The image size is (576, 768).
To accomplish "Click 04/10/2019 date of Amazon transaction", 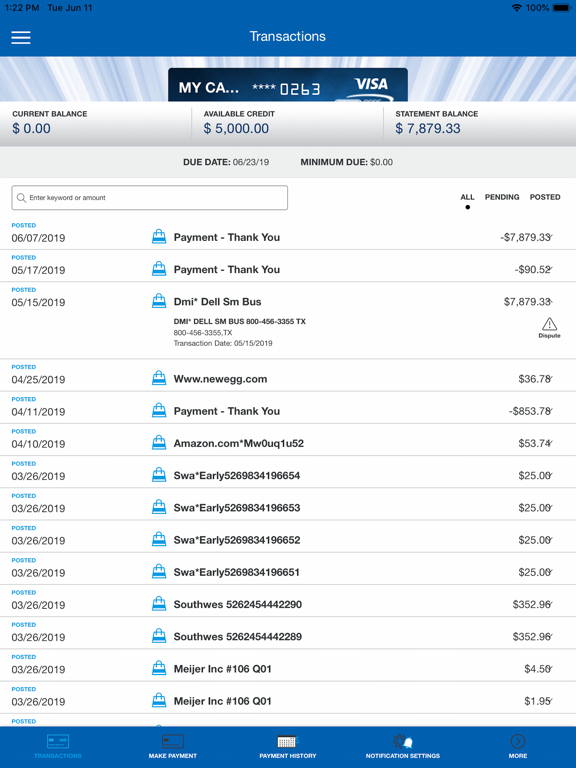I will [38, 444].
